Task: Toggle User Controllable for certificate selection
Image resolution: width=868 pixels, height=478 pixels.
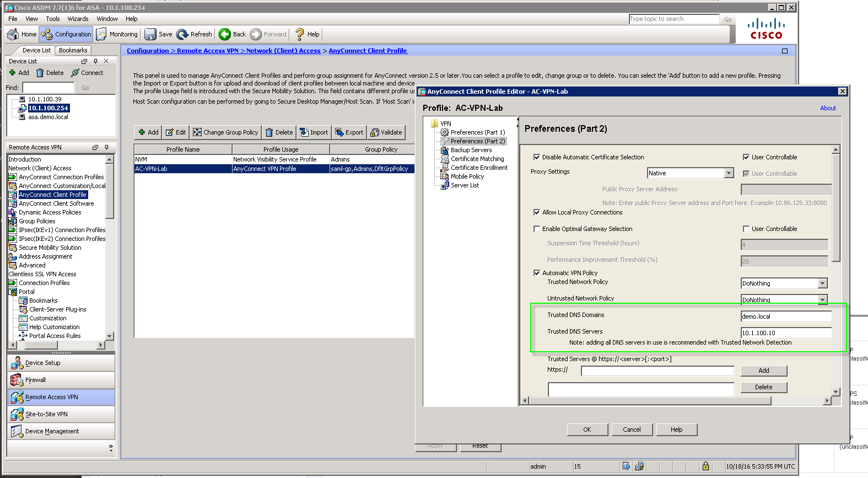Action: (746, 157)
